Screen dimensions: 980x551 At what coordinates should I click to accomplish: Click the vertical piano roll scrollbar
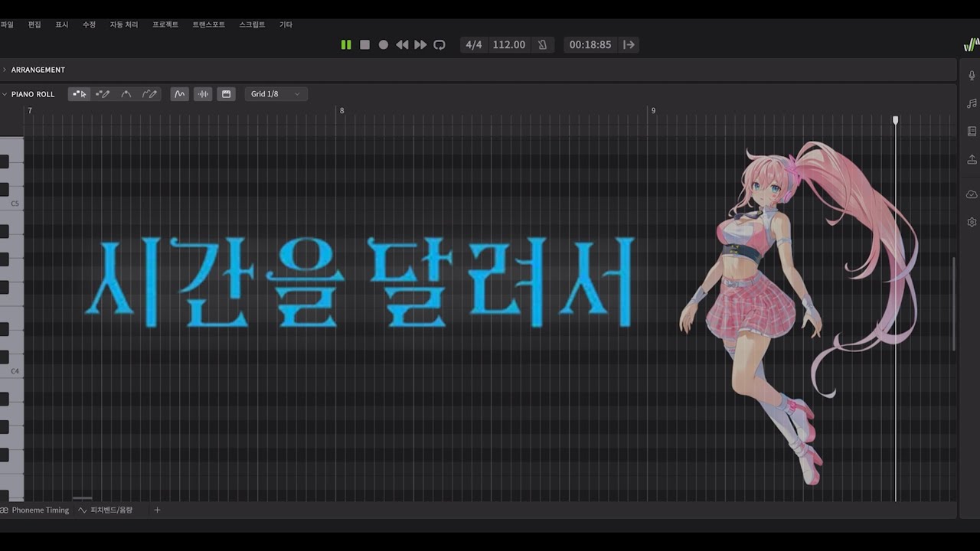point(954,304)
